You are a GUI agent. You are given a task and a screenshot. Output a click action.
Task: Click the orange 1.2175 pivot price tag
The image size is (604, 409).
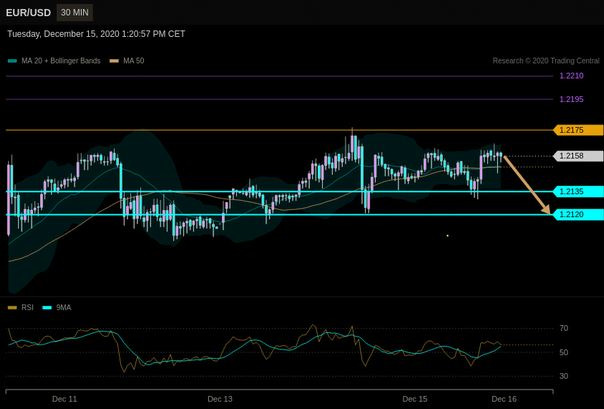click(x=578, y=130)
